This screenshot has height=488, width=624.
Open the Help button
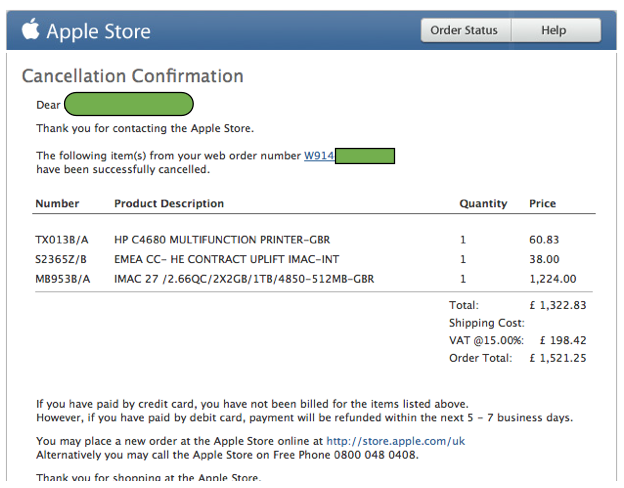coord(556,30)
